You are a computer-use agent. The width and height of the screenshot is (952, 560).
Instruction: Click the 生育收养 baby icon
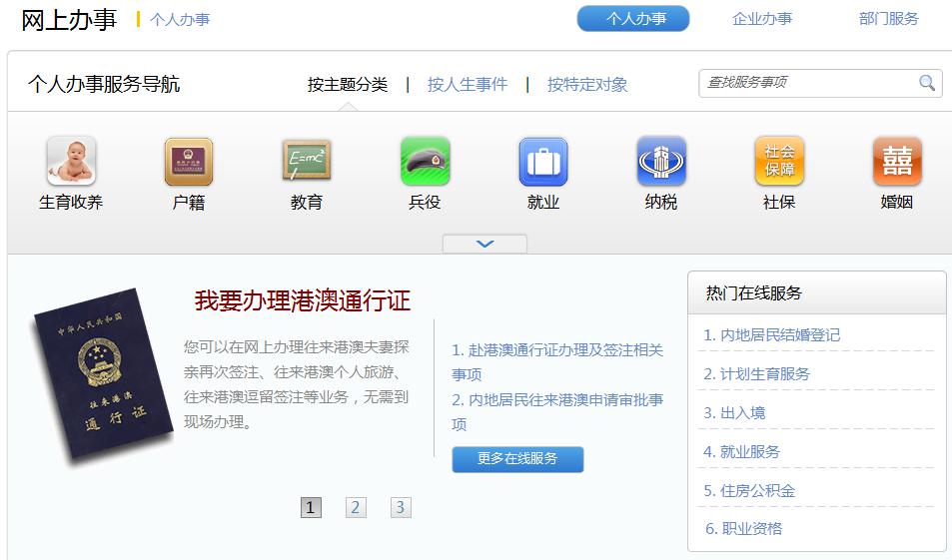point(71,162)
